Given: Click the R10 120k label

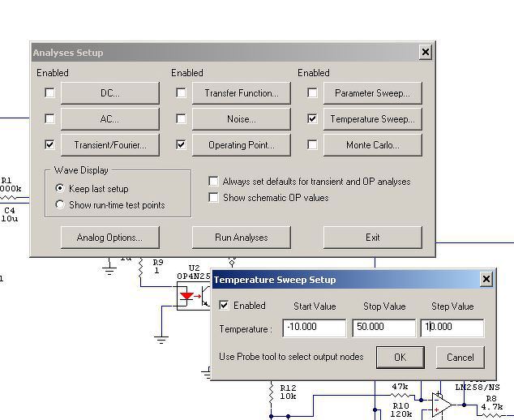Looking at the screenshot, I should click(400, 409).
